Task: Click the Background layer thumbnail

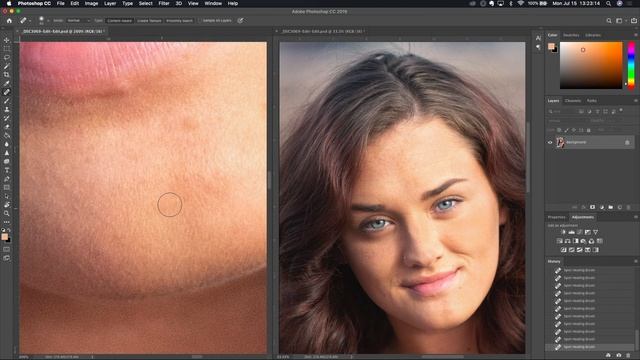Action: 560,142
